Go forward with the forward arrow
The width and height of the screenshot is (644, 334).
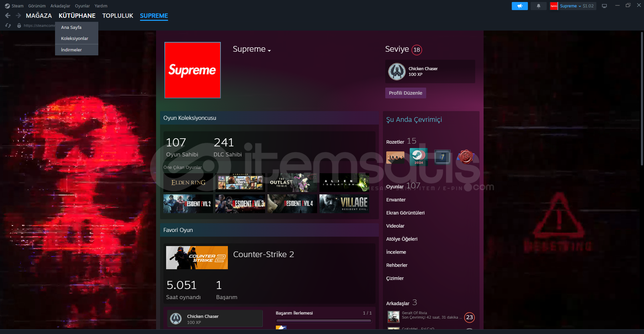[x=18, y=15]
